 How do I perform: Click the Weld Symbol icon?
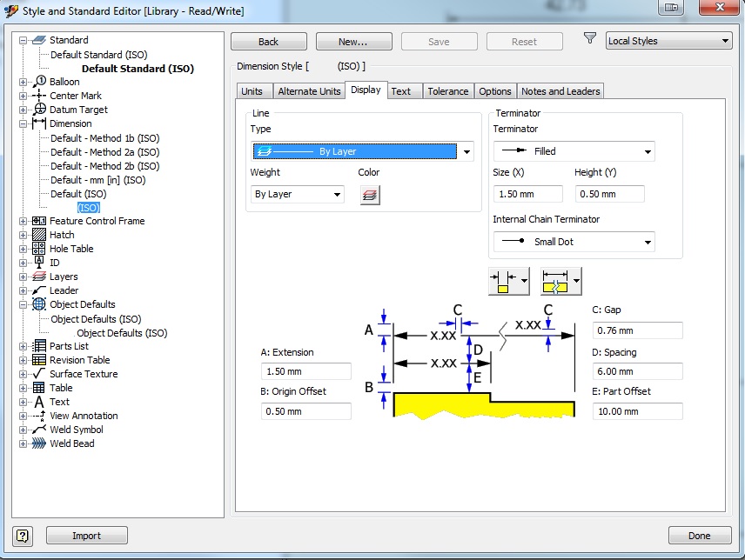(x=39, y=430)
